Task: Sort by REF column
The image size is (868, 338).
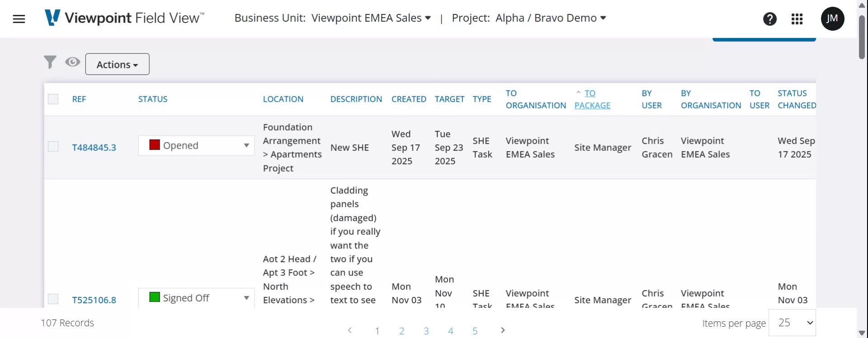Action: click(x=79, y=99)
